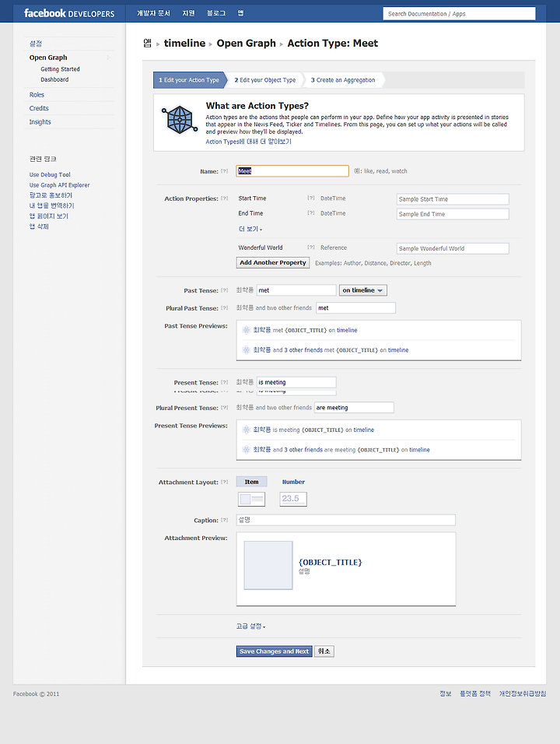Screen dimensions: 560x744
Task: Click the Plural Past Tense 'met' field
Action: [x=355, y=308]
